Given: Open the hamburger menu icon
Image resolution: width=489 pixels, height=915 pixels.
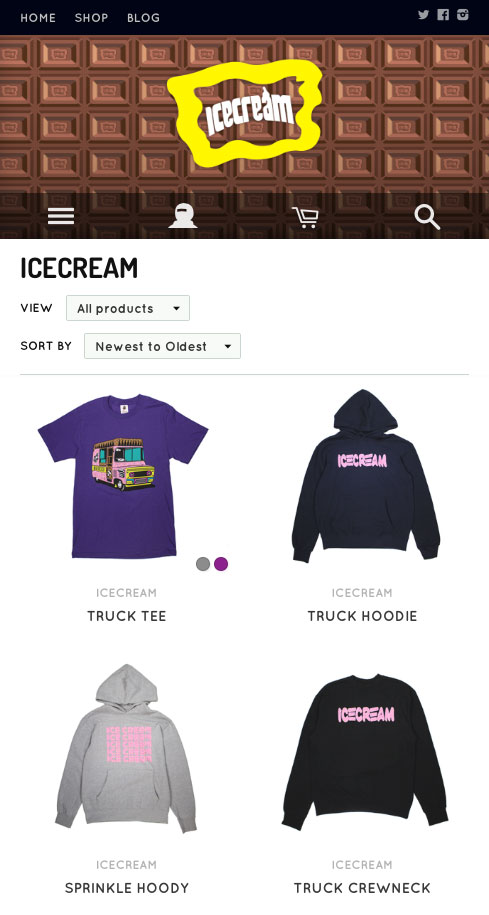Looking at the screenshot, I should click(x=61, y=216).
